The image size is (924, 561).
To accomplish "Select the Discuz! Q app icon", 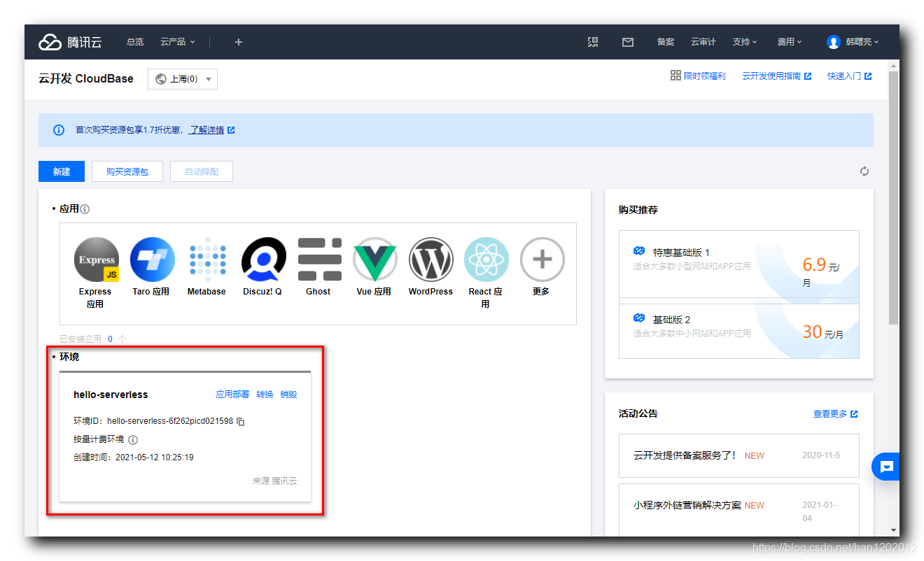I will click(263, 260).
